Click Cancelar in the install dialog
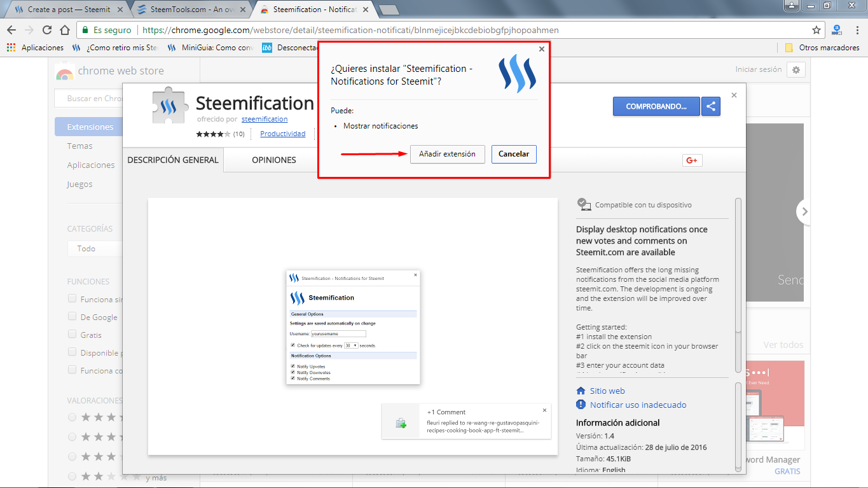Image resolution: width=868 pixels, height=488 pixels. pyautogui.click(x=514, y=154)
